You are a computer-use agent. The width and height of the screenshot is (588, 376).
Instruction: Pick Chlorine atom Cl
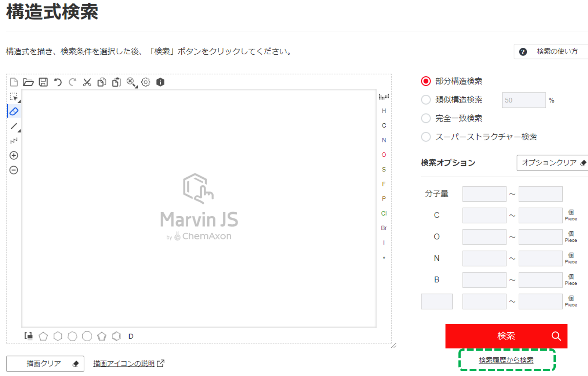tap(384, 213)
